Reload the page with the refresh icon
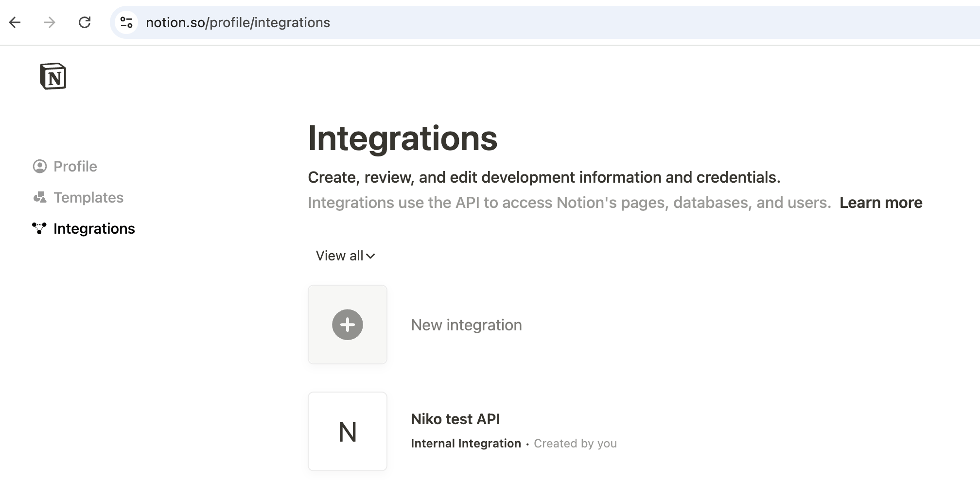This screenshot has height=480, width=980. click(x=85, y=22)
